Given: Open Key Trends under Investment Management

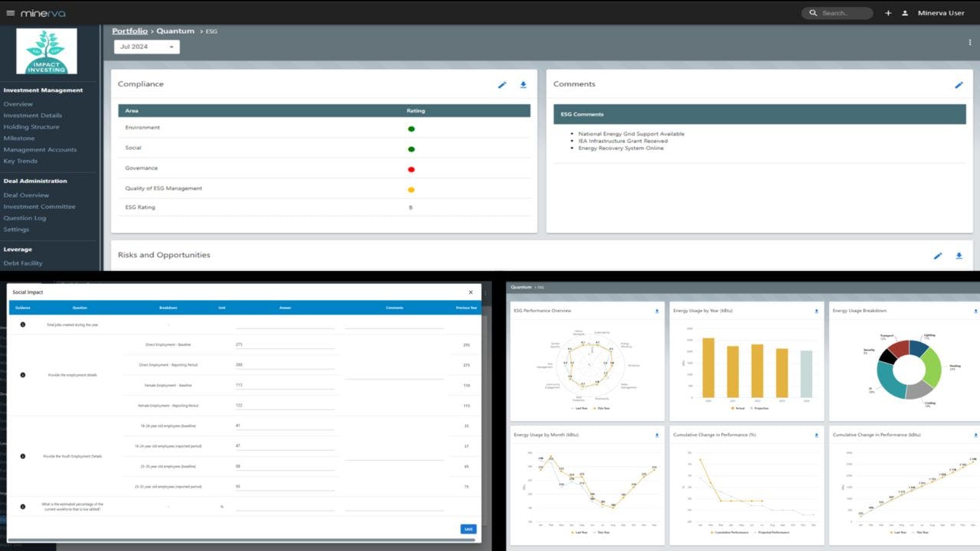Looking at the screenshot, I should click(21, 161).
